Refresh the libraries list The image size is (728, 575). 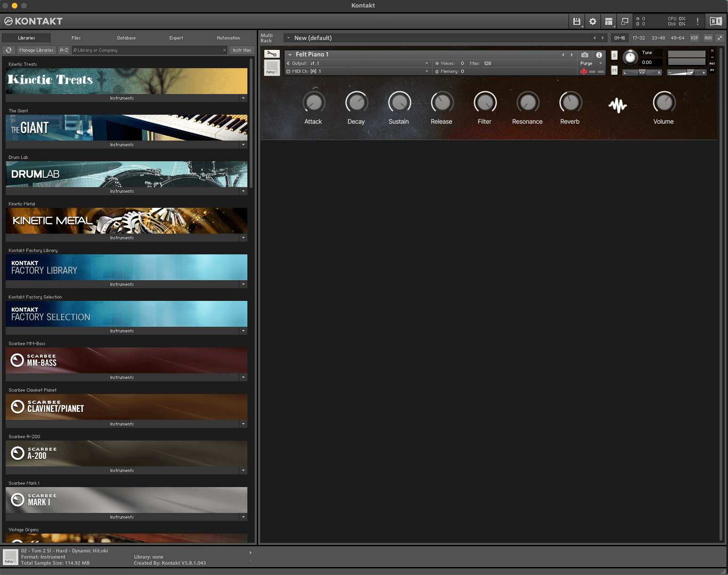(8, 50)
